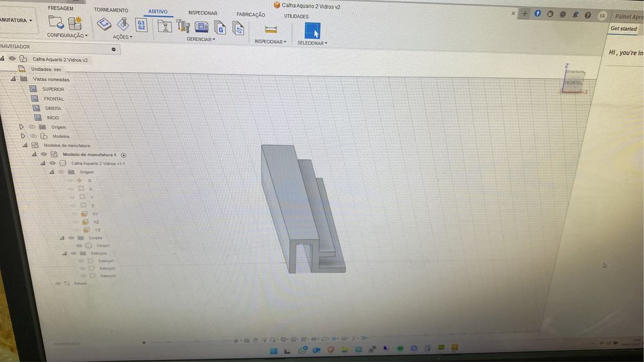Image resolution: width=644 pixels, height=362 pixels.
Task: Open the machine library icon
Action: click(x=202, y=28)
